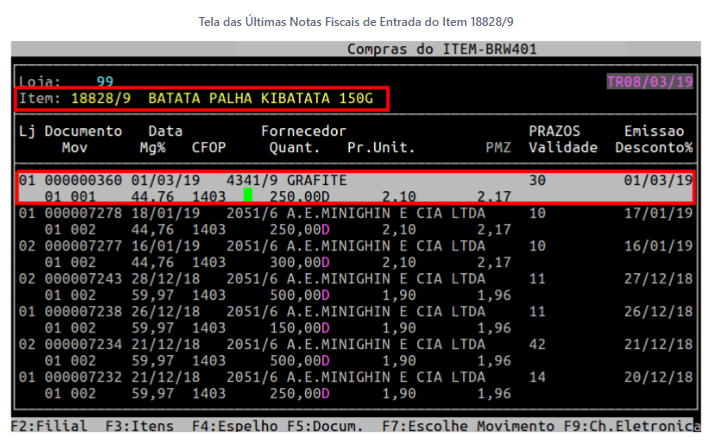
Task: Click the green cursor block in first row
Action: [x=248, y=195]
